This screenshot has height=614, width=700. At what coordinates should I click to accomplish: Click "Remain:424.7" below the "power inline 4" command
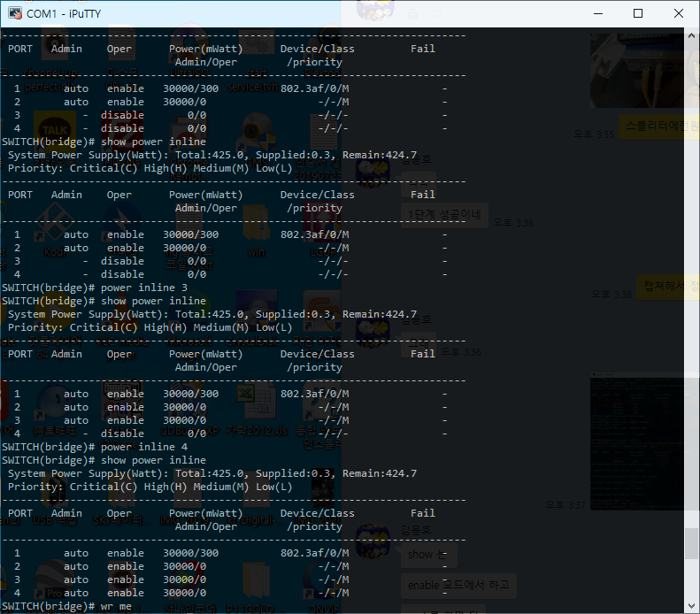[380, 473]
